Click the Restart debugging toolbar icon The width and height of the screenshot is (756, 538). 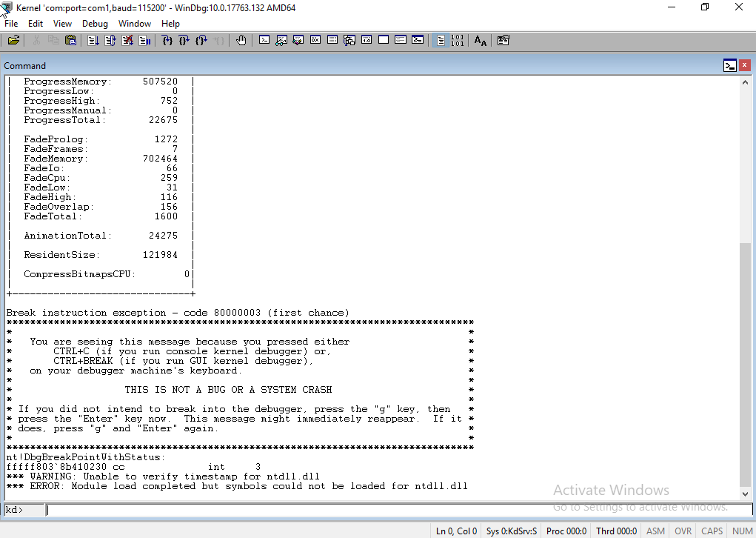coord(110,41)
